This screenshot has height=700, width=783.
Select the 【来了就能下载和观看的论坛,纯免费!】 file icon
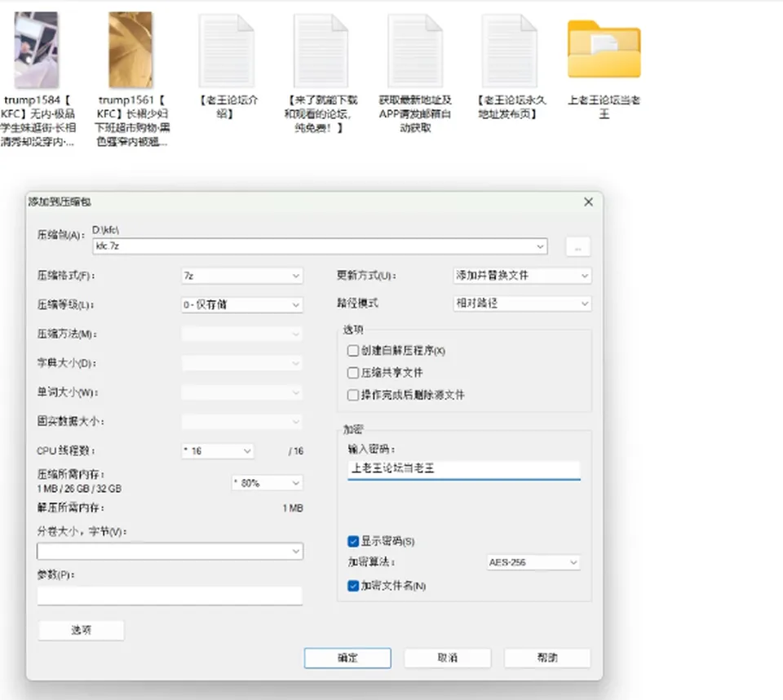[321, 51]
